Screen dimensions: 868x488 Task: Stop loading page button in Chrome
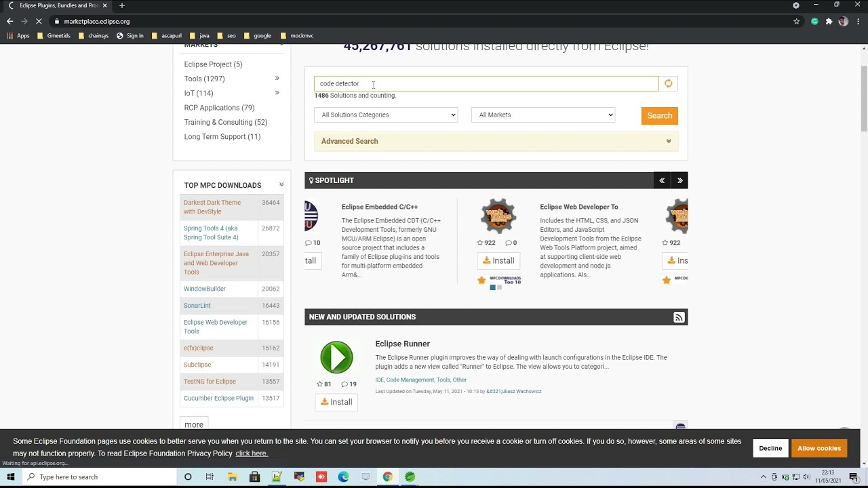coord(39,21)
